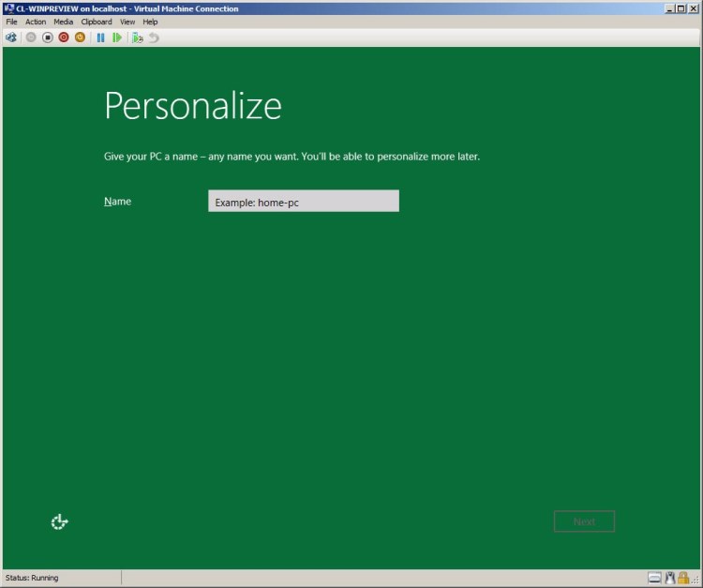Take a snapshot of the VM
703x588 pixels.
pyautogui.click(x=138, y=38)
